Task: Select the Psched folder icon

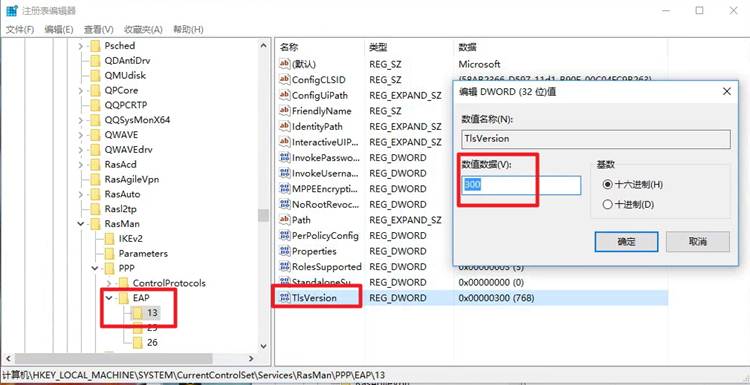Action: (95, 45)
